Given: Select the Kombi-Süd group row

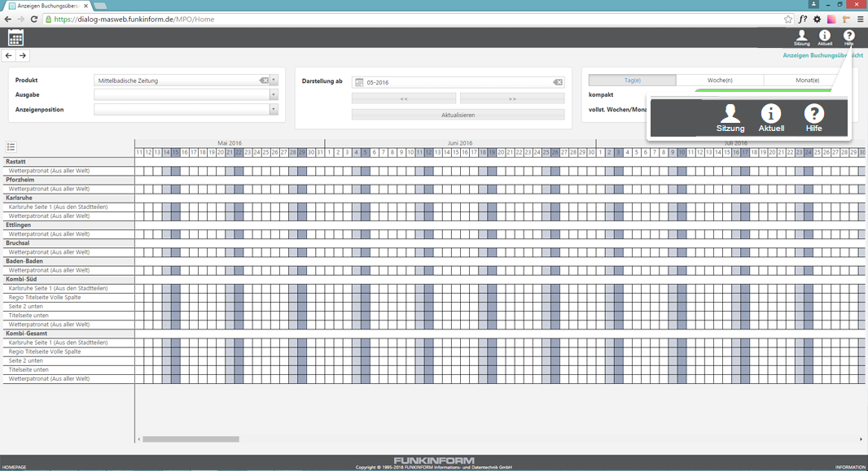Looking at the screenshot, I should [x=68, y=279].
